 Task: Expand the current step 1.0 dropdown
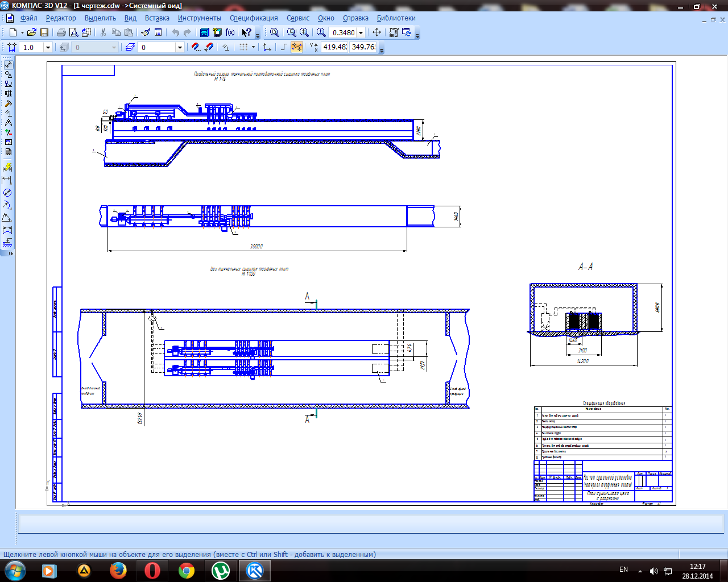[x=48, y=47]
